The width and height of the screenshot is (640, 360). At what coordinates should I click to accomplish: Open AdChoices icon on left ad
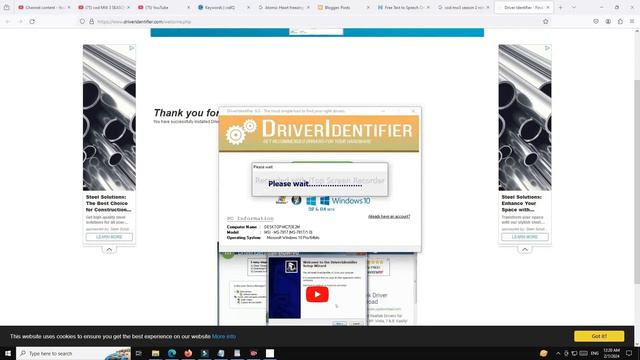coord(131,48)
